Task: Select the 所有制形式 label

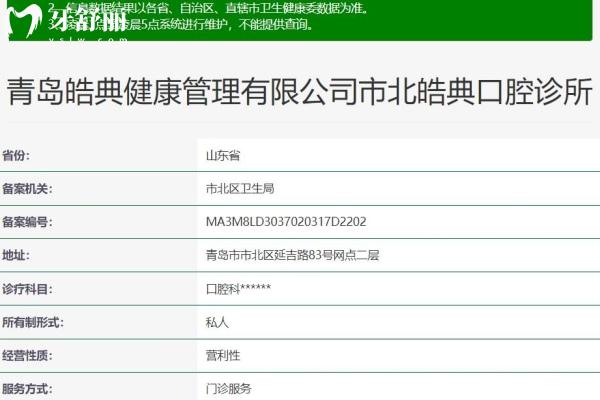Action: 33,322
